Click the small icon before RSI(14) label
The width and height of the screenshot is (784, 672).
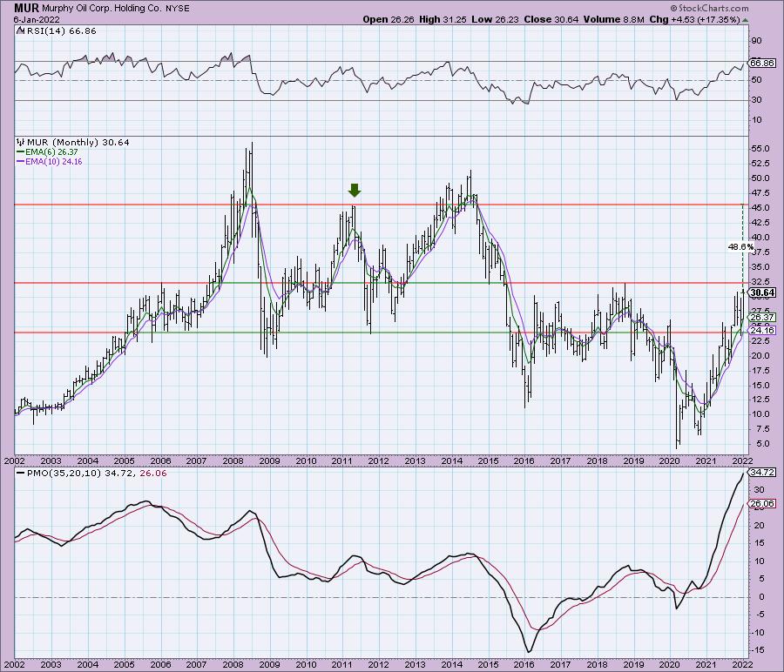pyautogui.click(x=19, y=30)
